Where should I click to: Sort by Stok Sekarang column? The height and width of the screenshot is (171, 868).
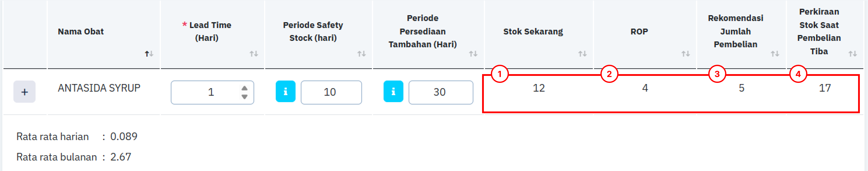tap(583, 54)
